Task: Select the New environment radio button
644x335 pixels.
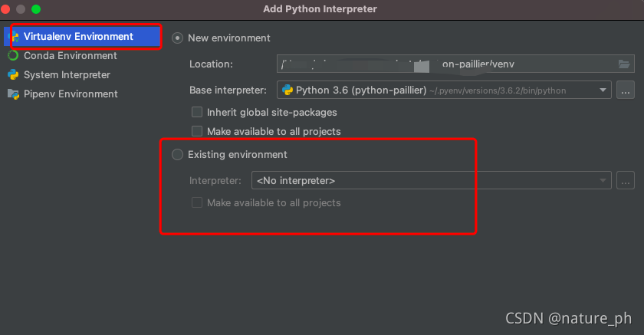Action: click(177, 38)
